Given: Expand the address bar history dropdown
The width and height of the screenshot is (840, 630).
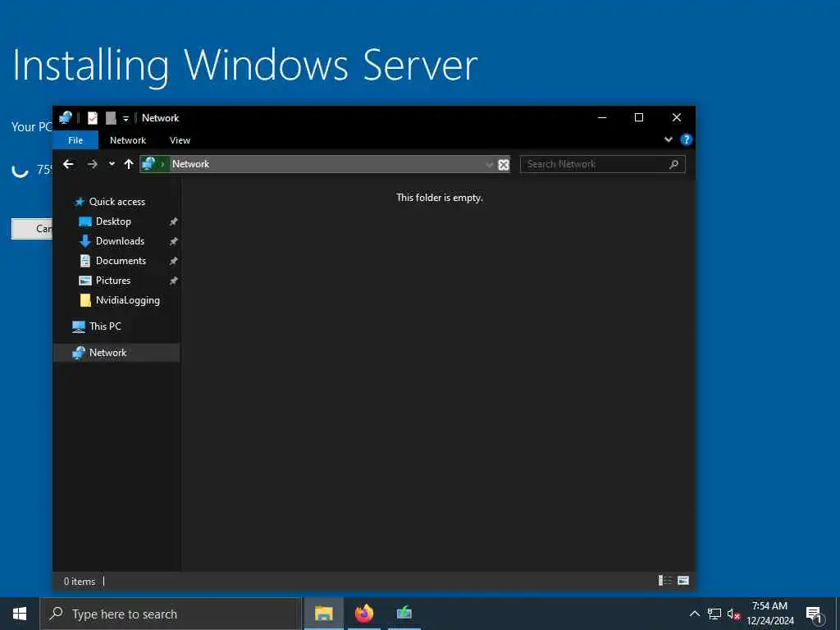Looking at the screenshot, I should (x=489, y=164).
